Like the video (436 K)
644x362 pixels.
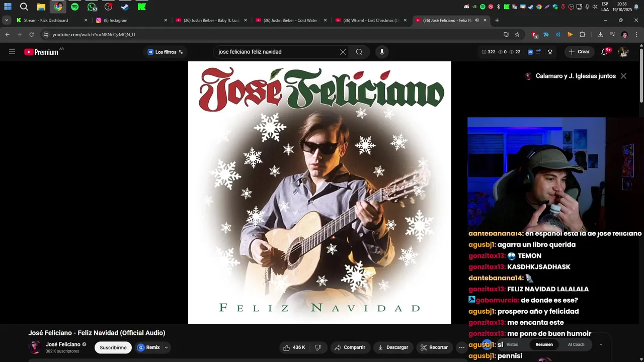pos(294,347)
